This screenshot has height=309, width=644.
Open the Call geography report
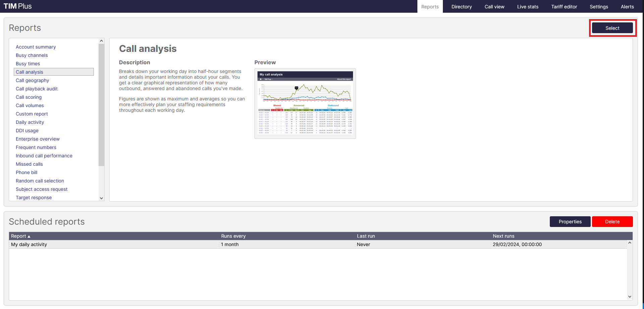coord(32,80)
